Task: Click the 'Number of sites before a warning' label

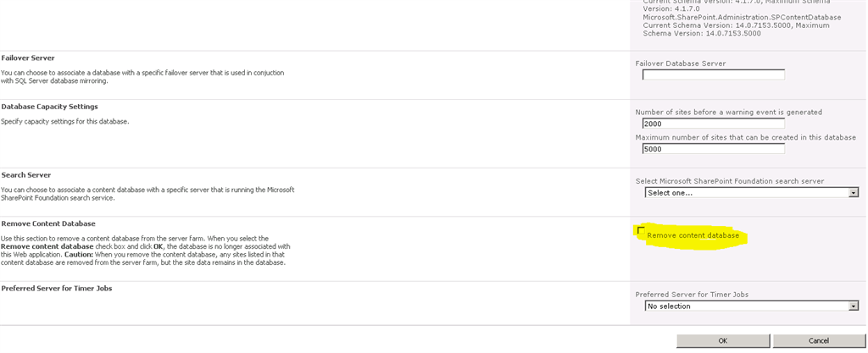Action: click(728, 112)
